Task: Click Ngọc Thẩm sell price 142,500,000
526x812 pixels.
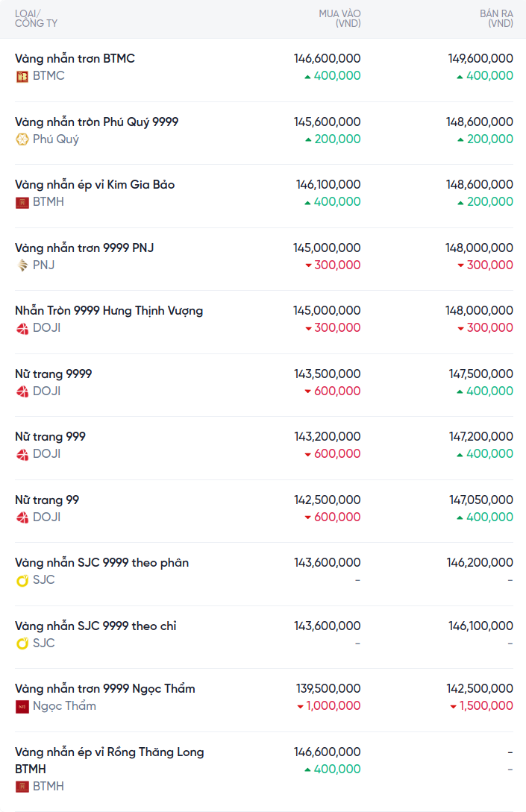Action: 480,689
